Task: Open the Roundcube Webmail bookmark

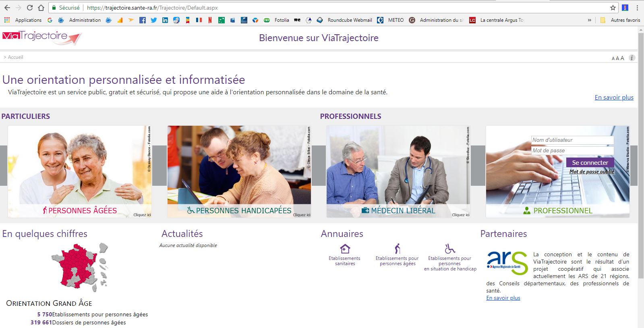Action: [x=344, y=20]
